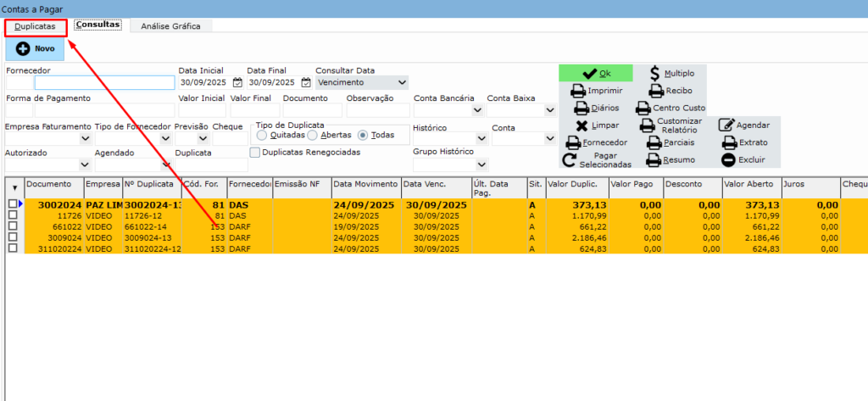Click the Centro Custo printer icon
Screen dimensions: 868x401
643,109
